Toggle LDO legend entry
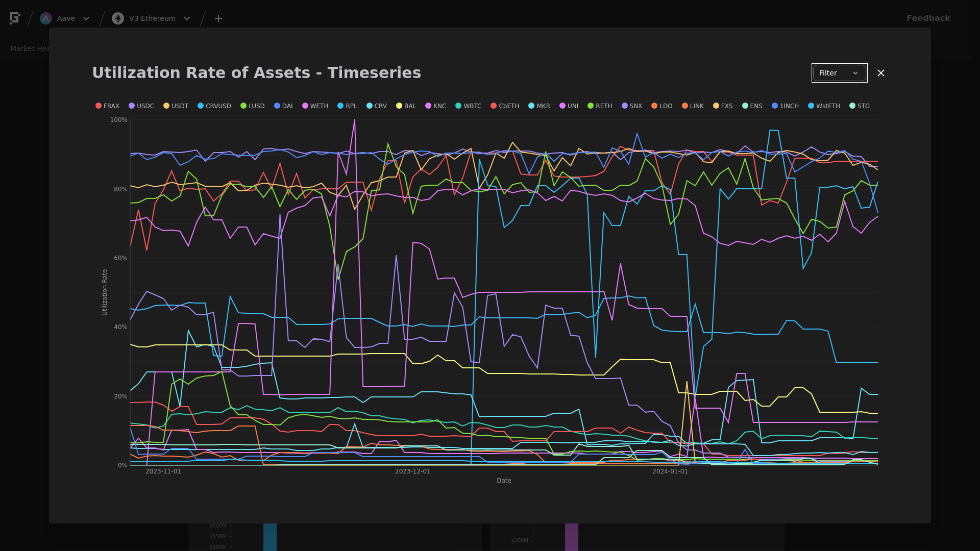Viewport: 980px width, 551px height. click(x=662, y=106)
